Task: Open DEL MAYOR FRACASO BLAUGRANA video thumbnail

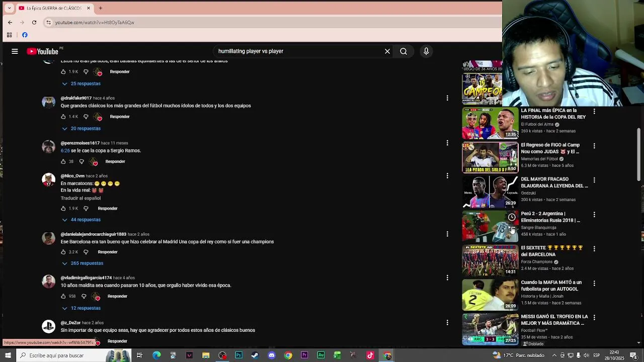Action: [490, 192]
